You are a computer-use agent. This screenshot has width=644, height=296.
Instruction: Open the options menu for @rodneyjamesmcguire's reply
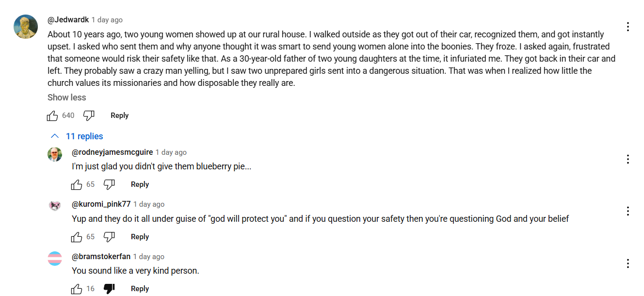tap(628, 159)
